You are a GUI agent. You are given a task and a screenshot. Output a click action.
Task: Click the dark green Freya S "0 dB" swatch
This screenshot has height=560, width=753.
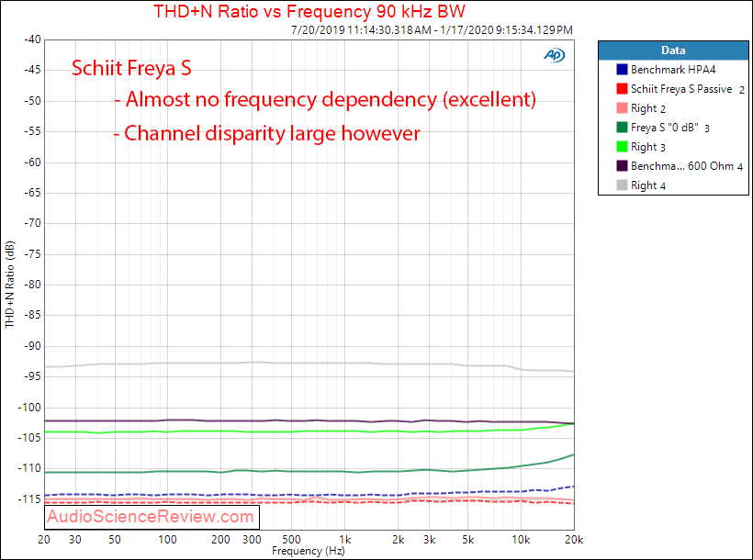622,127
